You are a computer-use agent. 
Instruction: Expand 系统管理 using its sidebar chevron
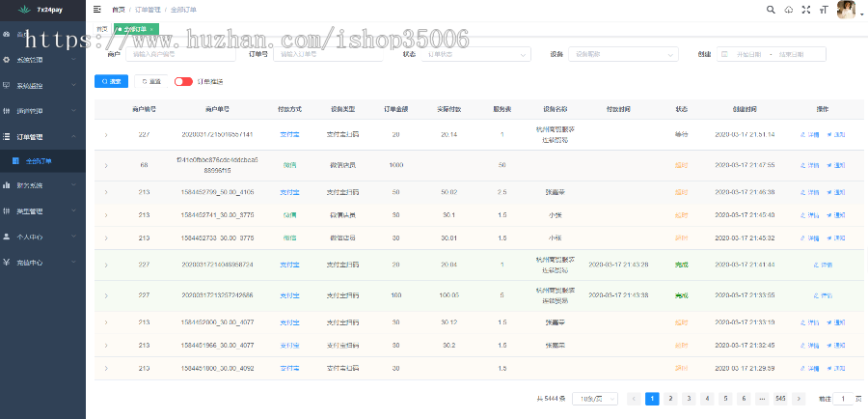[74, 59]
